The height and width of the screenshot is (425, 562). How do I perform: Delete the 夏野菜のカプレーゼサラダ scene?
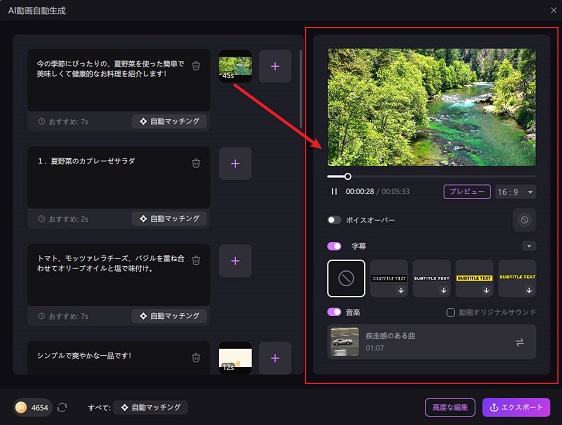[196, 163]
